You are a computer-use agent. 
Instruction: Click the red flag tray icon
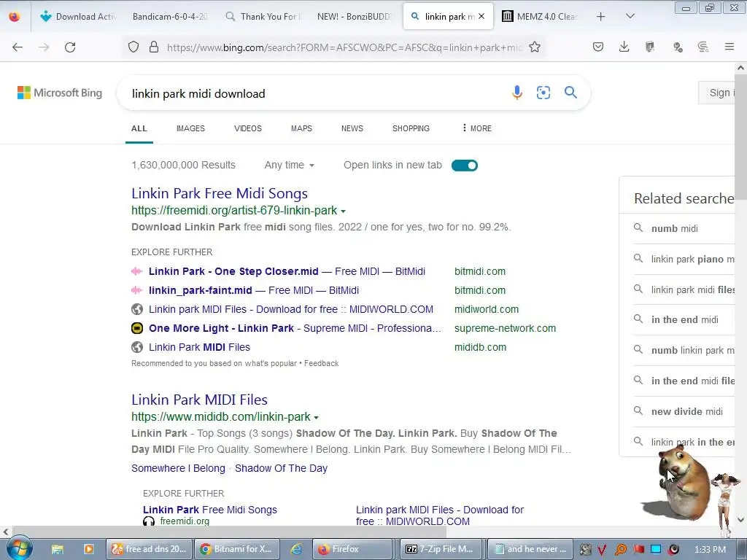[638, 550]
